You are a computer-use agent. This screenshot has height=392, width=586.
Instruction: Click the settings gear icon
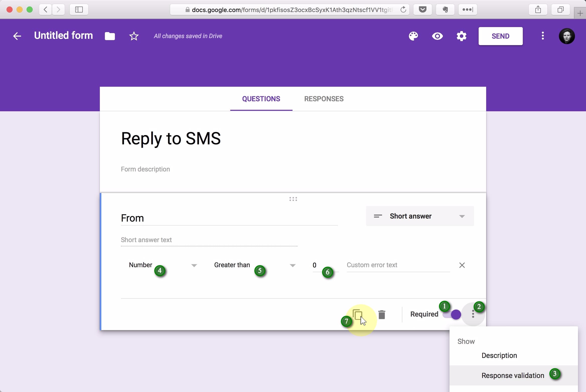[462, 36]
